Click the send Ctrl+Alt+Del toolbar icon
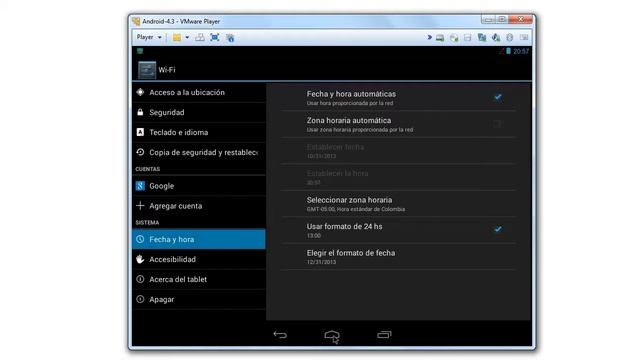Image resolution: width=640 pixels, height=360 pixels. 200,38
